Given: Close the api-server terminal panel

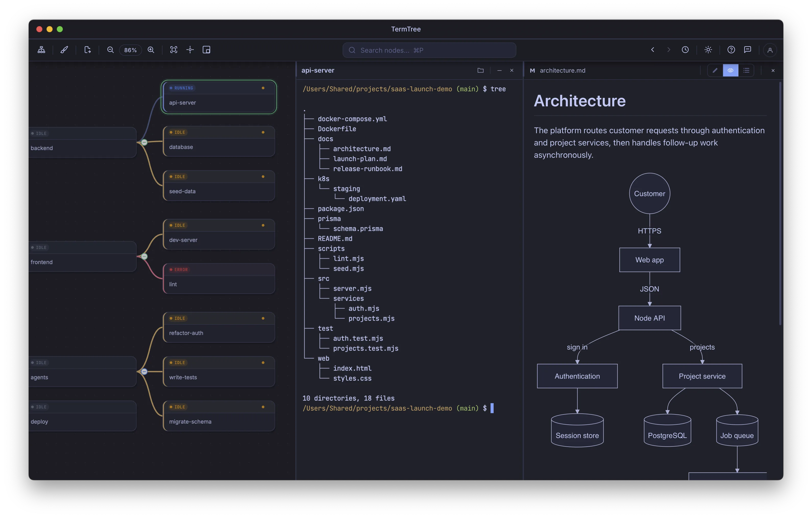Looking at the screenshot, I should click(x=512, y=70).
